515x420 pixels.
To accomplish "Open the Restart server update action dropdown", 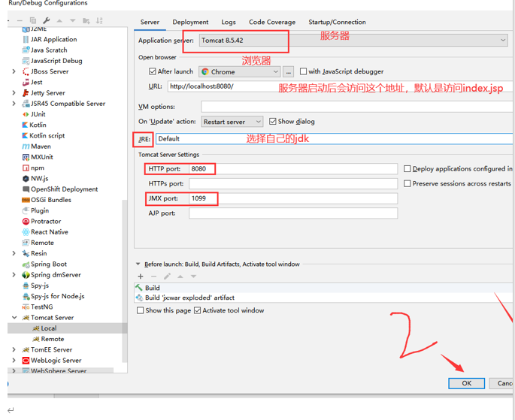I will (232, 122).
